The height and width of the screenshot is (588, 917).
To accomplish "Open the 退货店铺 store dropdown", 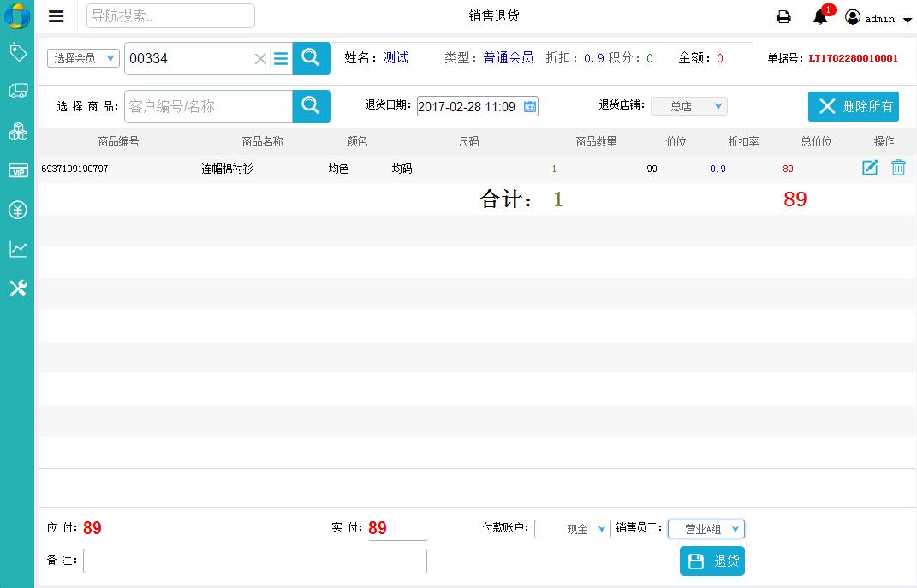I will pos(688,106).
